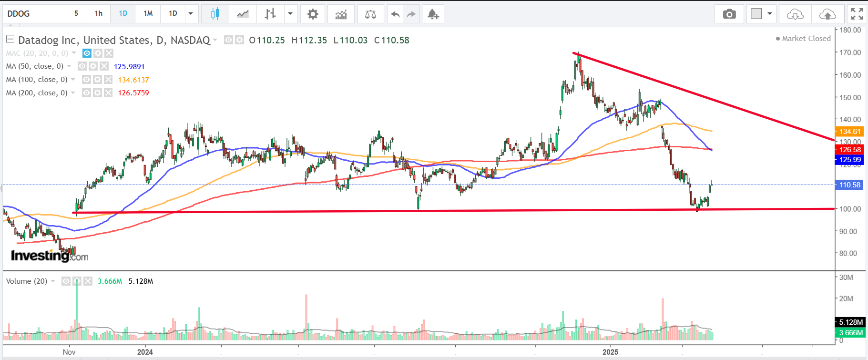Click the red 126.58 price label
The height and width of the screenshot is (360, 868).
click(849, 150)
